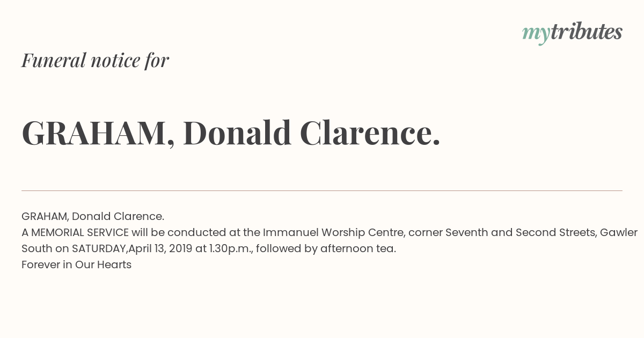Select the 'A MEMORIAL SERVICE' text
Viewport: 644px width, 338px height.
[75, 233]
